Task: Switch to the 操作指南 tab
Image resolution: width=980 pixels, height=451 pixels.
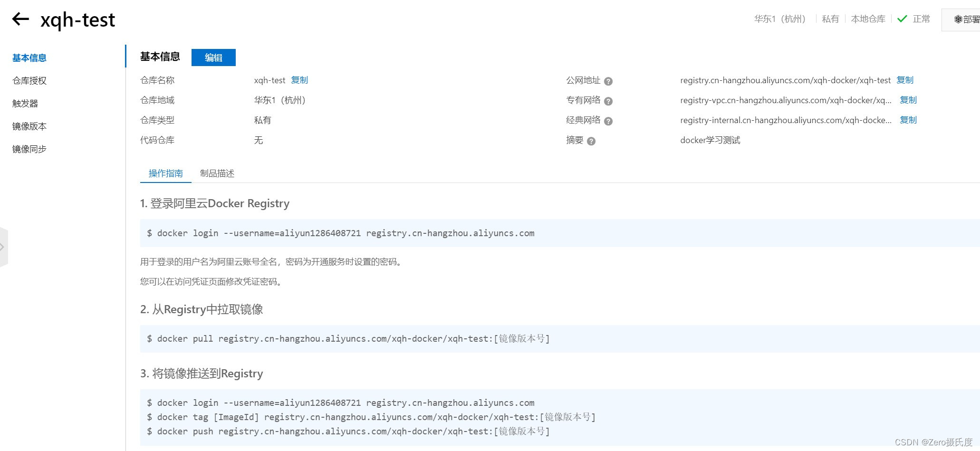Action: (165, 173)
